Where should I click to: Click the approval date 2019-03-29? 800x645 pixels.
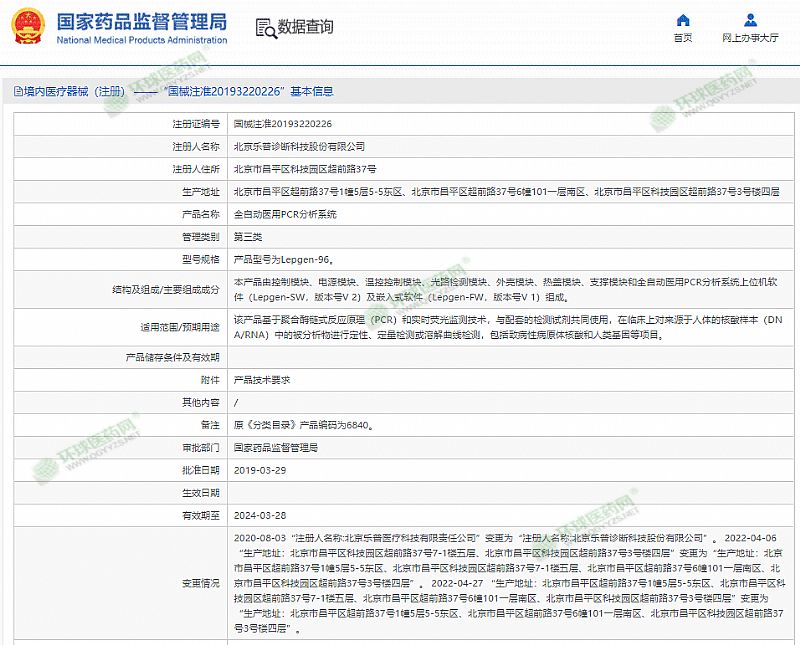(x=259, y=470)
